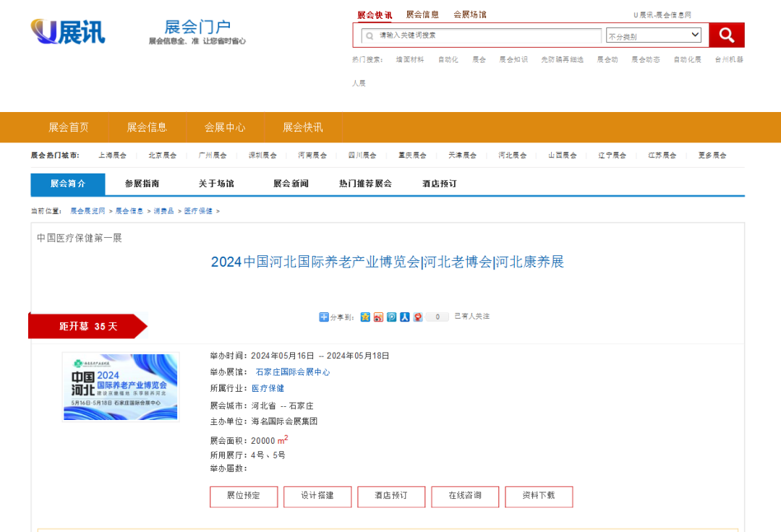781x532 pixels.
Task: Click the U展讯 site logo
Action: pyautogui.click(x=68, y=32)
